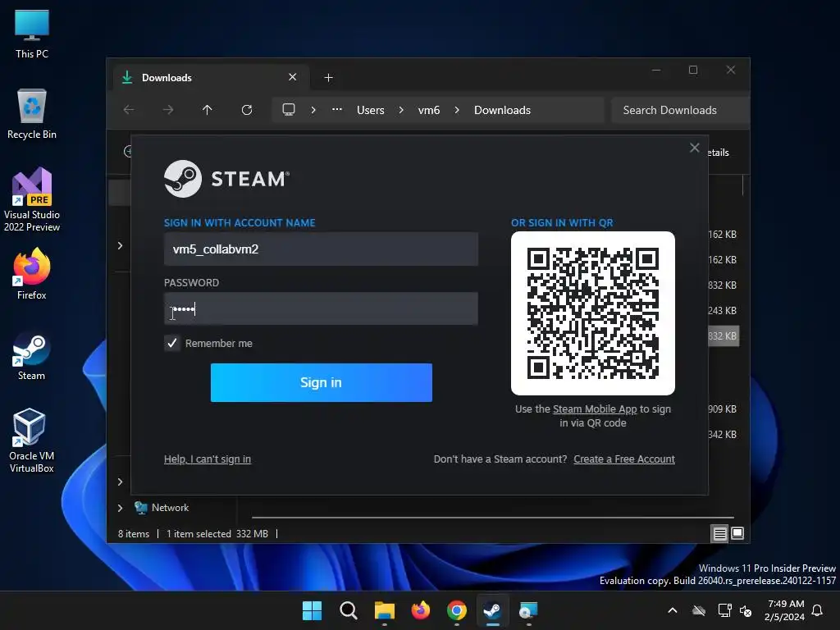The image size is (840, 630).
Task: Click the PC icon in address bar
Action: point(289,110)
